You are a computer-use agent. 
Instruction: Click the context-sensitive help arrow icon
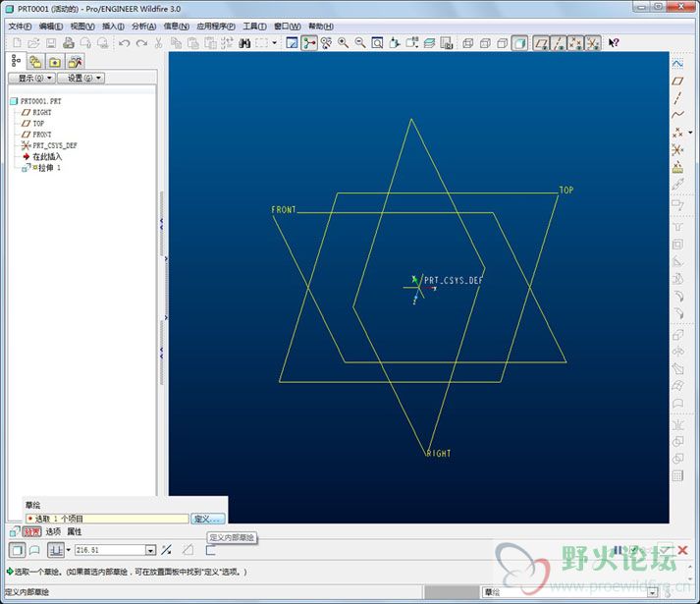614,43
